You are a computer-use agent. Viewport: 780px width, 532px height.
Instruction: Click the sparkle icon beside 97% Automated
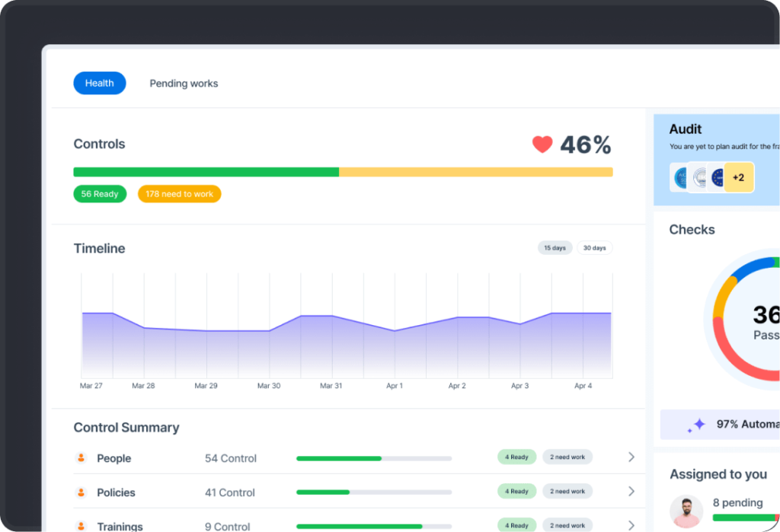point(696,425)
